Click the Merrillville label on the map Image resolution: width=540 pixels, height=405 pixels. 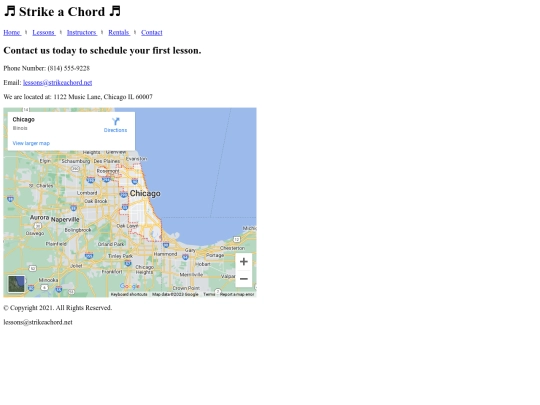point(191,275)
